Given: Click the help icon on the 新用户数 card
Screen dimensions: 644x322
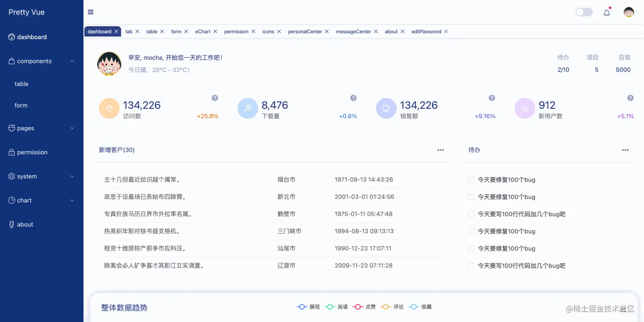Looking at the screenshot, I should pyautogui.click(x=631, y=98).
